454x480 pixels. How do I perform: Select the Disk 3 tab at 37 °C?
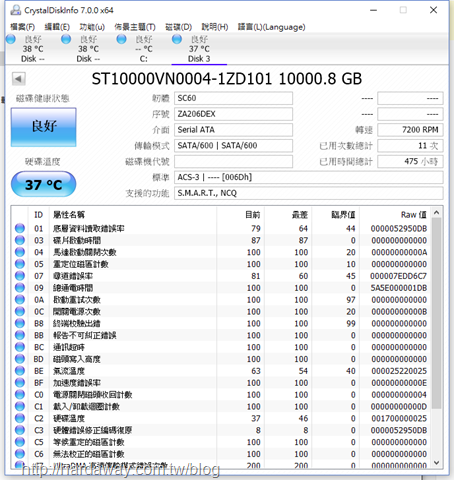(x=199, y=49)
